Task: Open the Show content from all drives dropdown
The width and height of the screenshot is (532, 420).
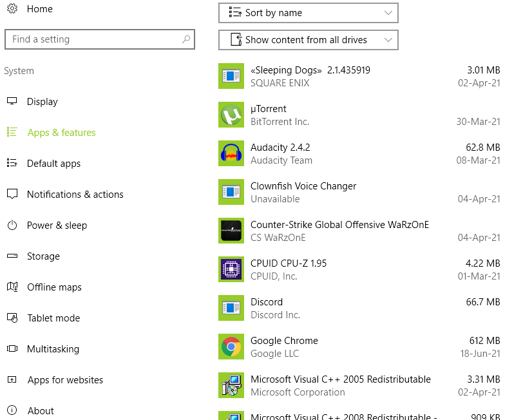Action: 309,40
